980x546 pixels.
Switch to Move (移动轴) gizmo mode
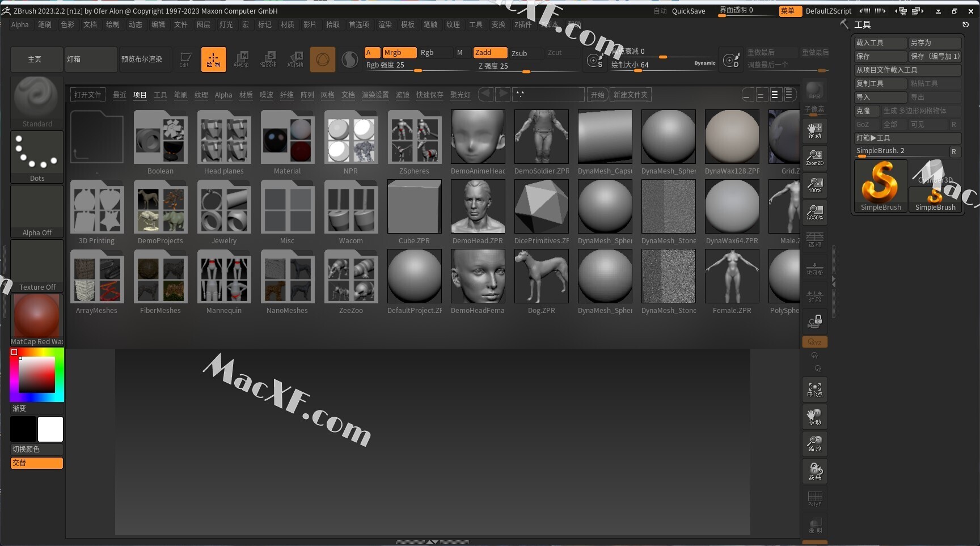point(242,60)
